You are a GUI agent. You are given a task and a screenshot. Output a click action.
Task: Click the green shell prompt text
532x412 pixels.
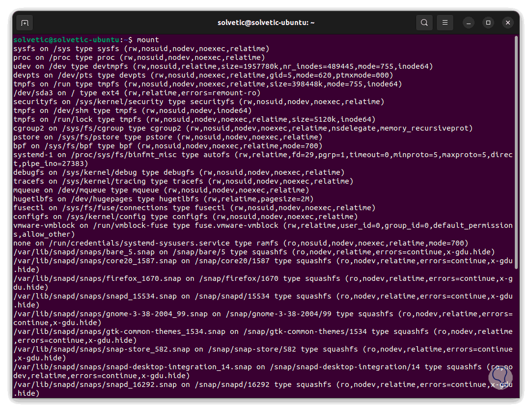point(64,40)
